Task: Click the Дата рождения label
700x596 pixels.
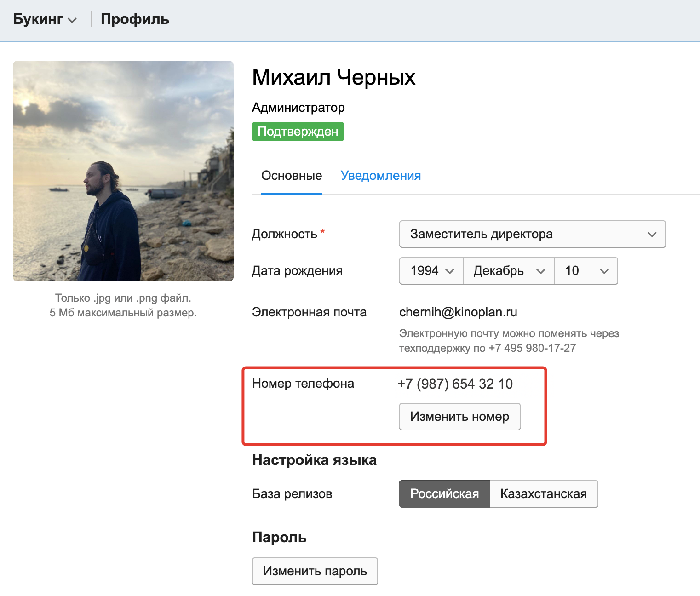Action: [297, 271]
